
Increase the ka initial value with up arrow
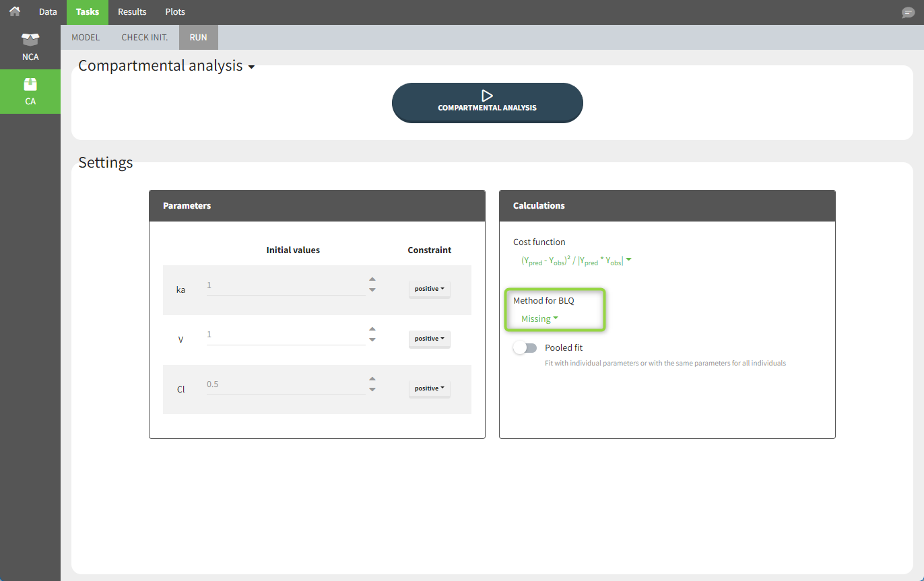[372, 279]
